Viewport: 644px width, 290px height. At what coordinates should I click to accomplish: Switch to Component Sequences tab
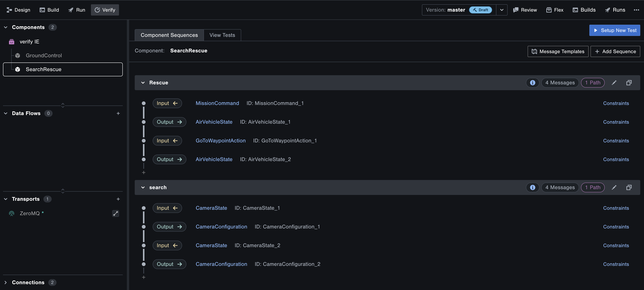(169, 35)
